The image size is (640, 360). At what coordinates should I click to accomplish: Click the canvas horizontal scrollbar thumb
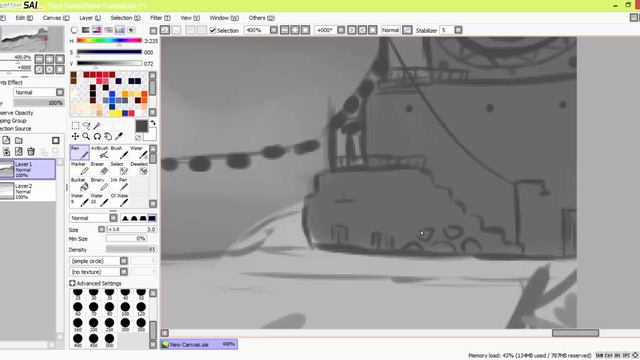[575, 333]
